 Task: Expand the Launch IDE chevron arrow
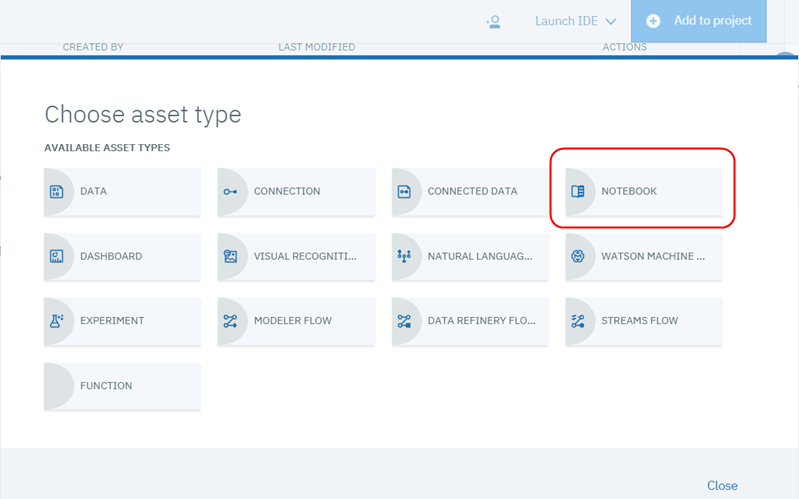tap(610, 22)
